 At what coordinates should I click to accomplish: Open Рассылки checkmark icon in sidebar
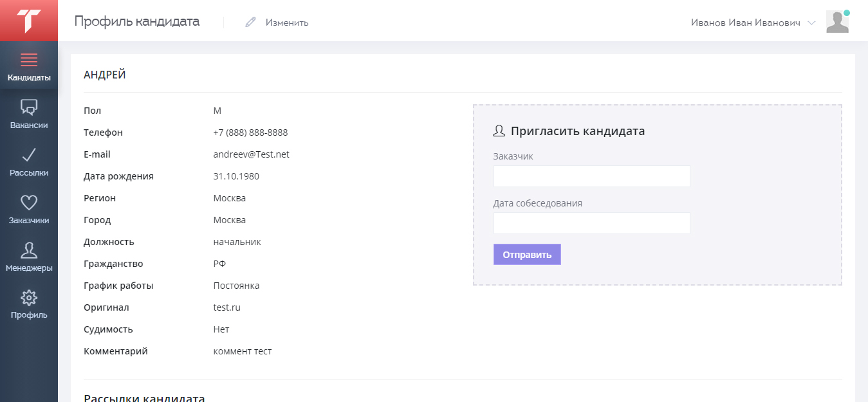tap(29, 155)
